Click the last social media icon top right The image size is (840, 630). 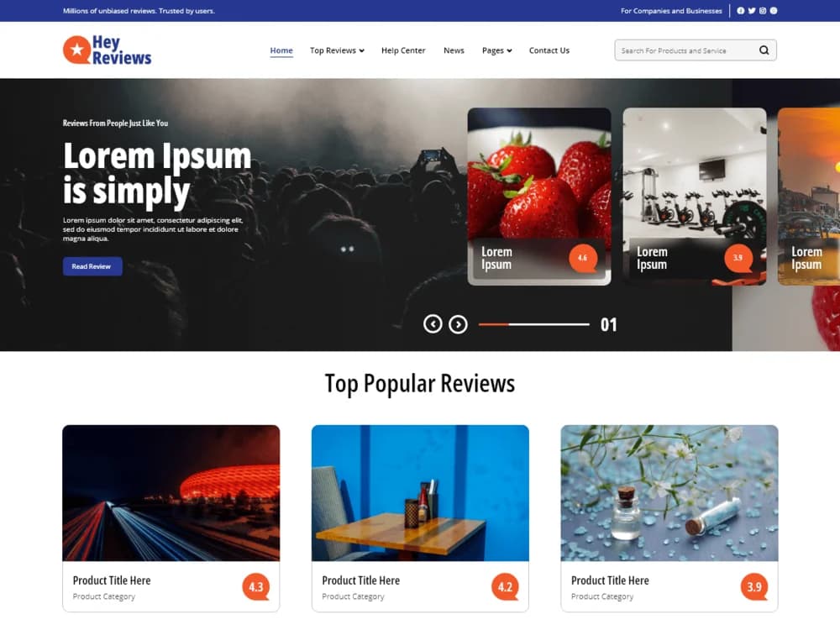click(x=774, y=11)
